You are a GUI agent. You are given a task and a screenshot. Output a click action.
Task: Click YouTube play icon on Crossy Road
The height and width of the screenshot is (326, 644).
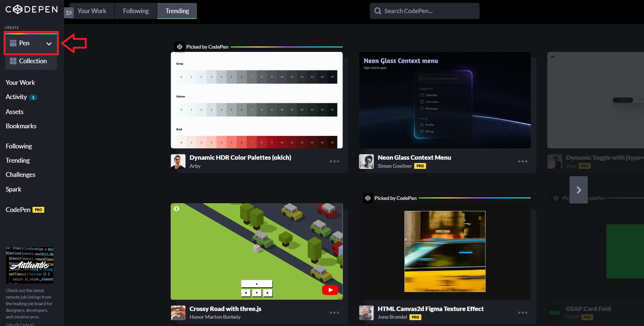tap(330, 290)
